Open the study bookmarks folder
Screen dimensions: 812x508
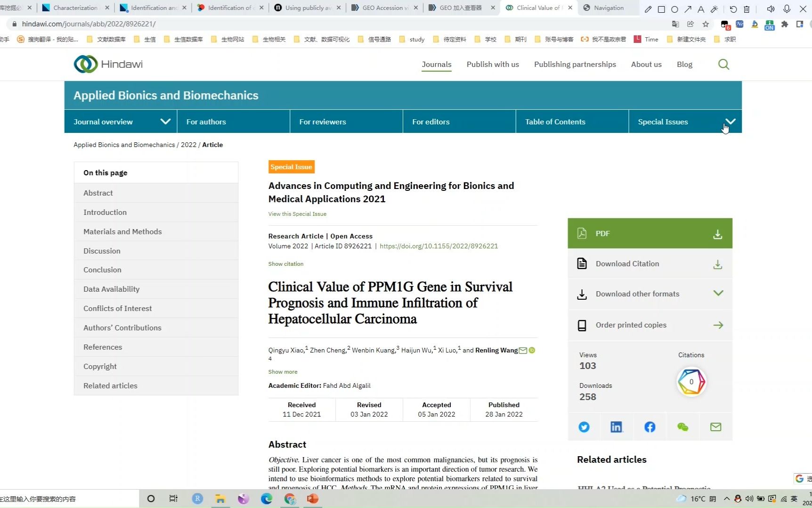click(412, 39)
